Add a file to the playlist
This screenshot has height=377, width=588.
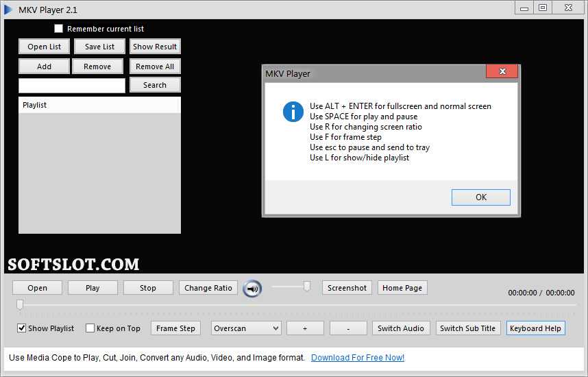click(45, 66)
